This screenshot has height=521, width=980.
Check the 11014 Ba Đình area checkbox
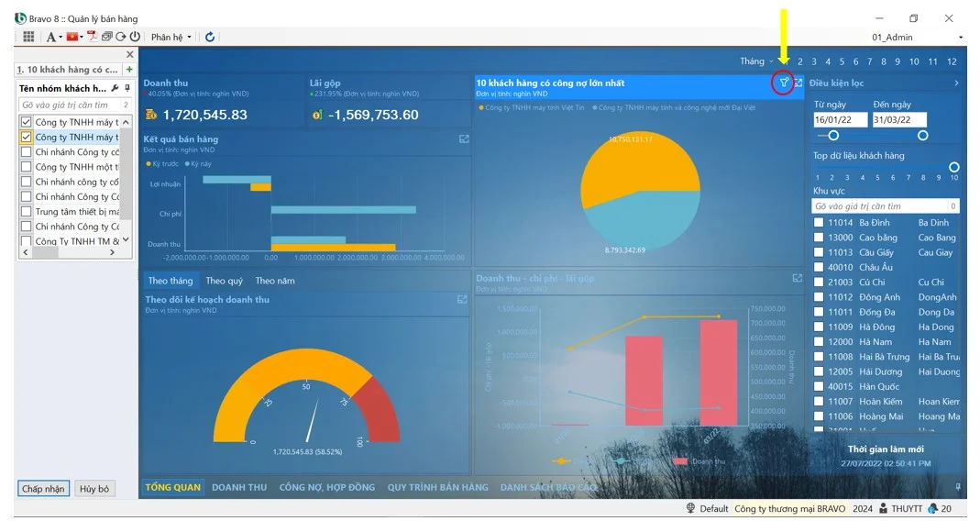pos(819,223)
